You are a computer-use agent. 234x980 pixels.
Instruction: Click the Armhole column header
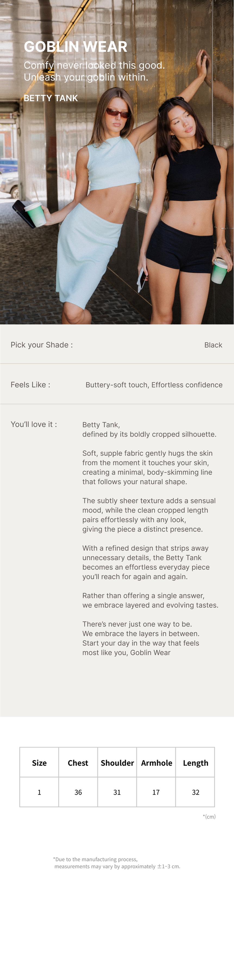pyautogui.click(x=156, y=763)
